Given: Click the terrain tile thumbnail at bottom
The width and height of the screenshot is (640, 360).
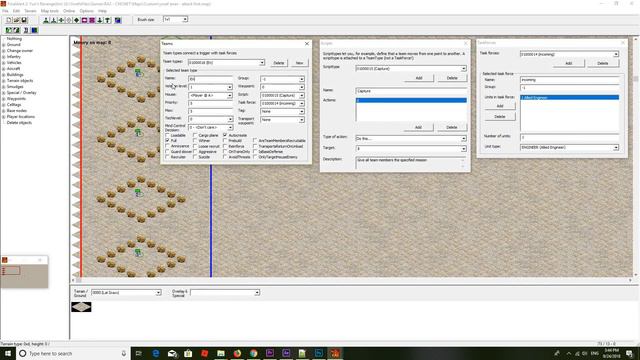Looking at the screenshot, I should pyautogui.click(x=81, y=307).
